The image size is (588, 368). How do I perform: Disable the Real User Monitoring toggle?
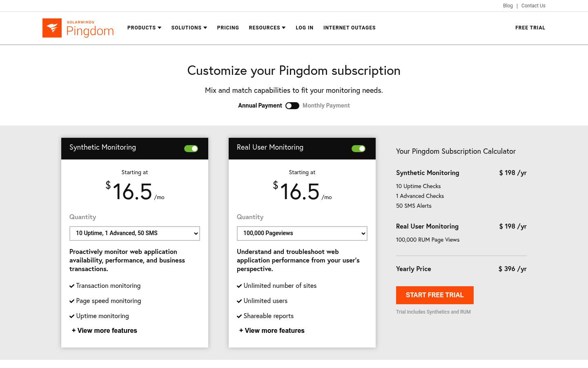click(359, 148)
